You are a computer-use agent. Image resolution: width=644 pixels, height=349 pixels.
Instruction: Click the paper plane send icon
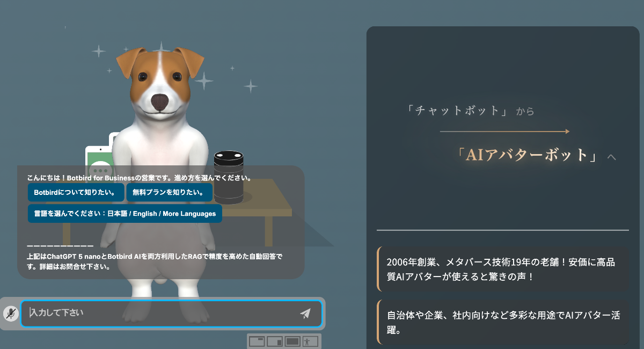[306, 313]
